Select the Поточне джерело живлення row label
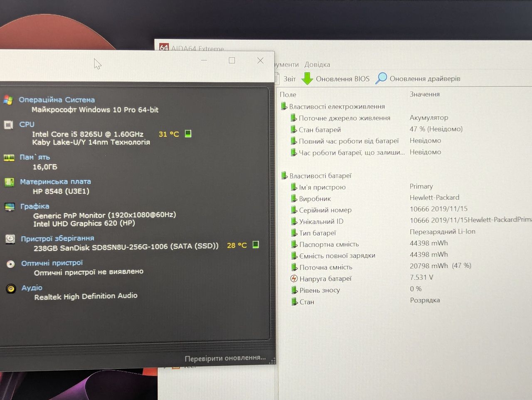532x400 pixels. [x=345, y=118]
